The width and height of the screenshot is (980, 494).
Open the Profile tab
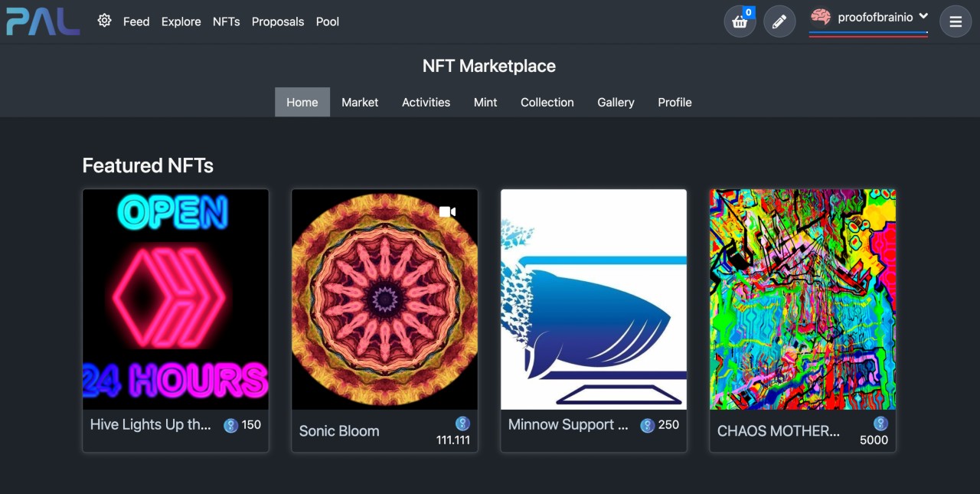pyautogui.click(x=675, y=102)
